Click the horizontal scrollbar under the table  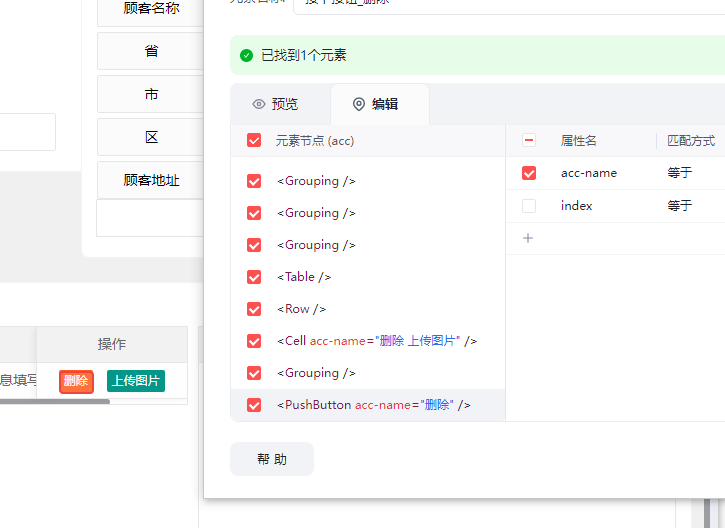coord(55,401)
